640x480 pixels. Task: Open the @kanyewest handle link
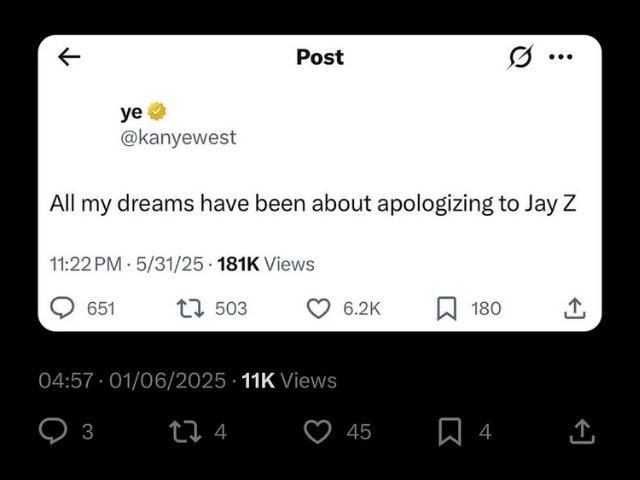pos(178,138)
